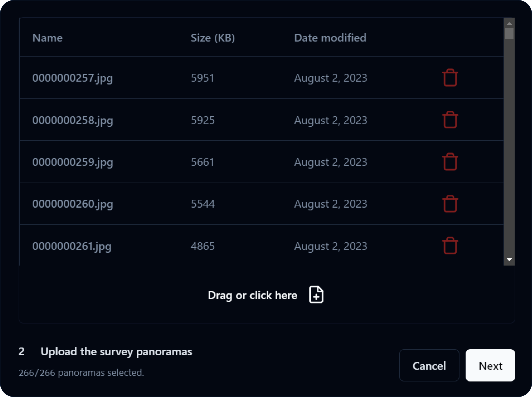Click the scrollbar up arrow
The height and width of the screenshot is (397, 532).
tap(509, 23)
